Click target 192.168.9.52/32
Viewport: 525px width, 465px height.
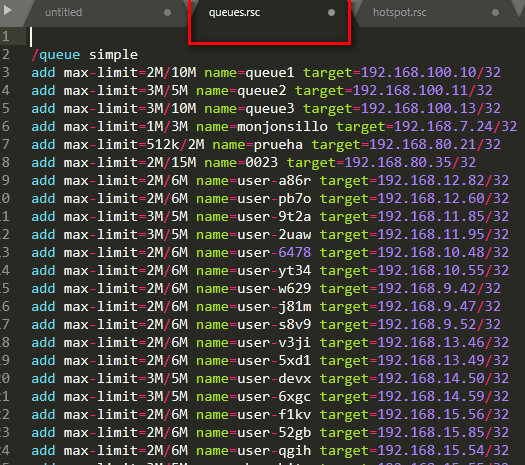439,326
